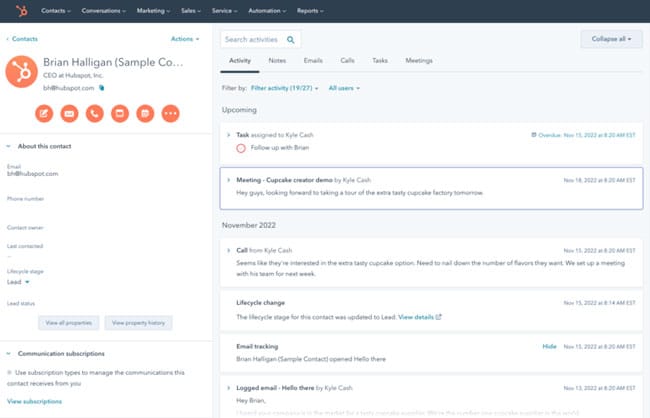Go back via the Contacts link
Image resolution: width=650 pixels, height=418 pixels.
point(22,39)
